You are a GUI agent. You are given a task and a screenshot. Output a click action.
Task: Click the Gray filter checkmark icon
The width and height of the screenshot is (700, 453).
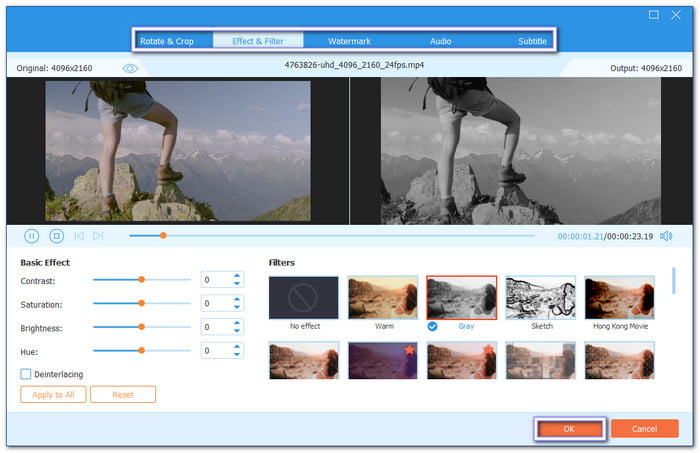coord(432,326)
